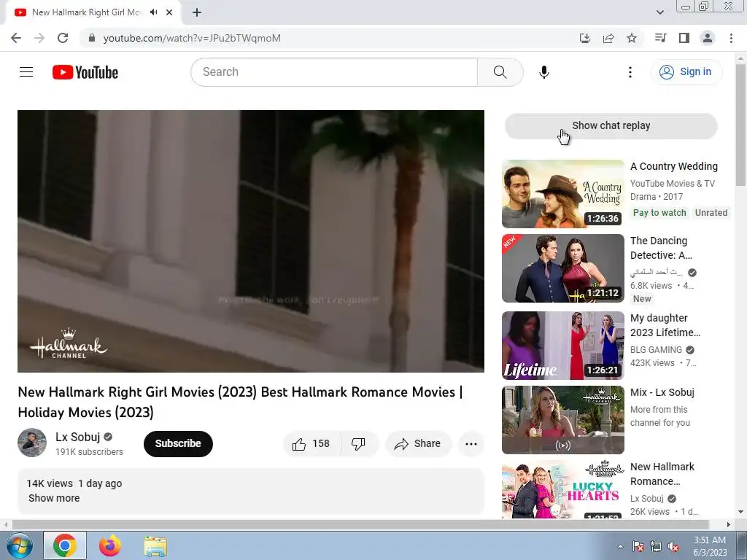Click the magnifier search button
Image resolution: width=747 pixels, height=560 pixels.
tap(500, 72)
